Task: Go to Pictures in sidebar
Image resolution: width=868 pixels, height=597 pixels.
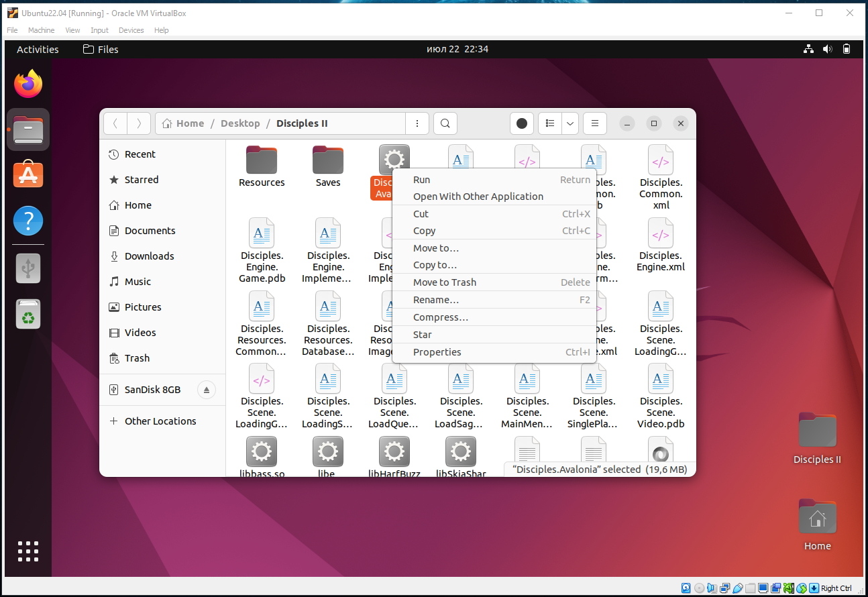Action: click(162, 307)
